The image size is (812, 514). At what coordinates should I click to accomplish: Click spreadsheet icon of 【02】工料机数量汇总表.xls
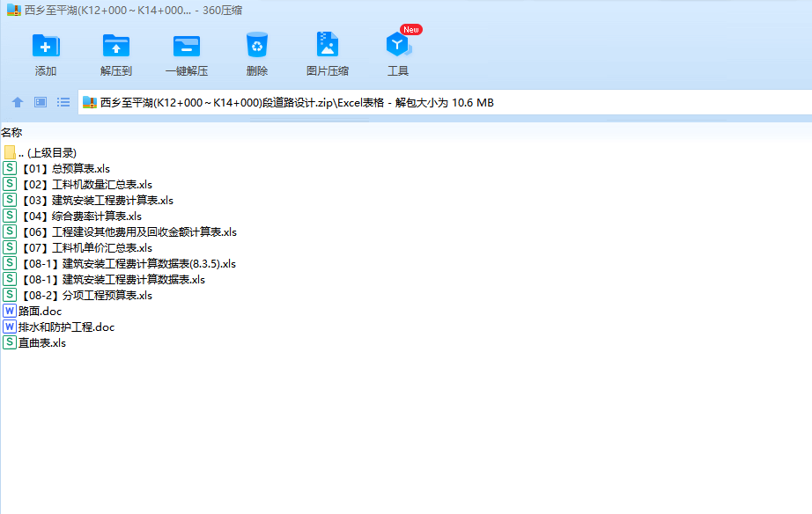10,184
